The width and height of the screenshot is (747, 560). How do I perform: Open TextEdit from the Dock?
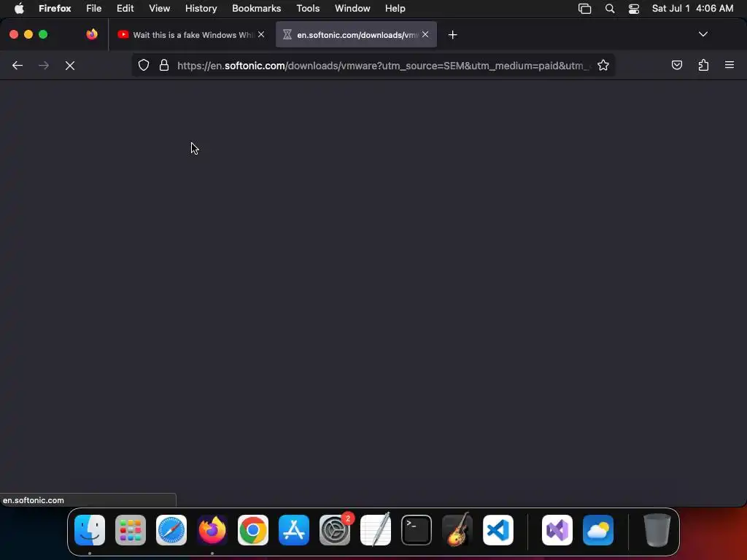[x=376, y=530]
